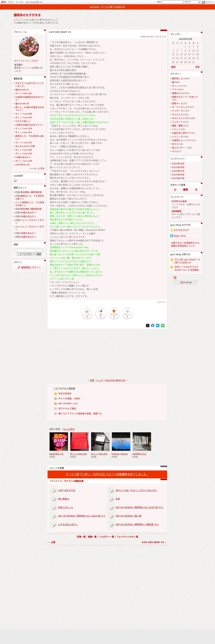This screenshot has width=215, height=644.
Task: Click the いいね thumbs-up reaction button
Action: (87, 313)
